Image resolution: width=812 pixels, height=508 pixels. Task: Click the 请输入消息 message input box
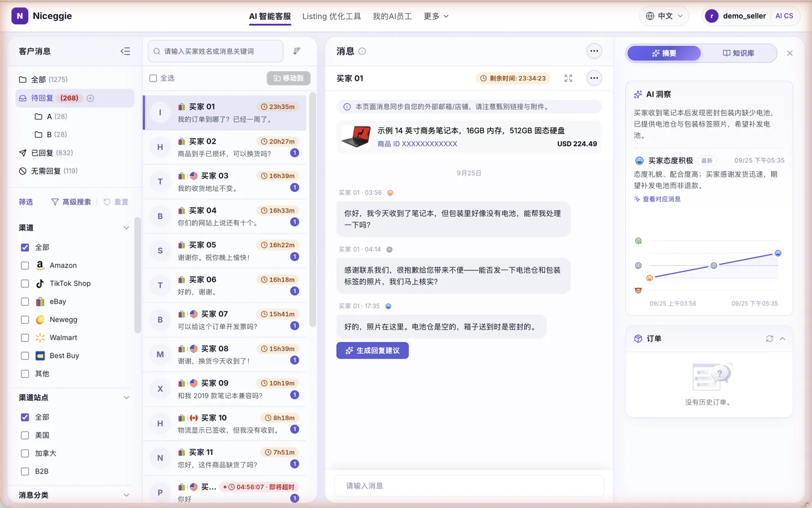coord(469,486)
